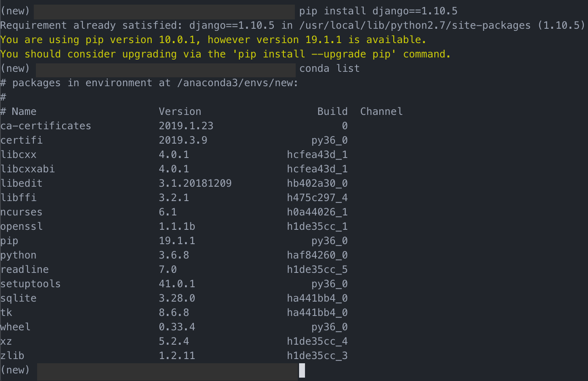The height and width of the screenshot is (381, 588).
Task: Click build 'h1de35cc_4' of xz
Action: (317, 341)
